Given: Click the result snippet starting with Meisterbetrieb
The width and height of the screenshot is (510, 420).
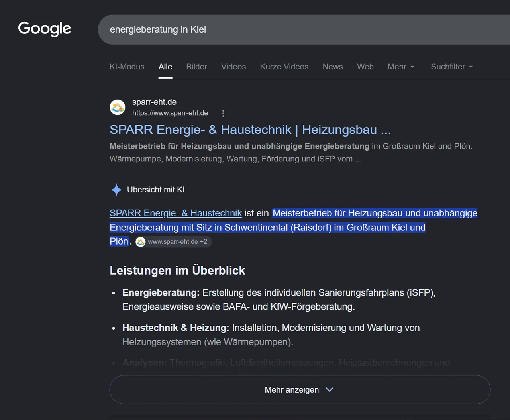Looking at the screenshot, I should click(x=291, y=153).
